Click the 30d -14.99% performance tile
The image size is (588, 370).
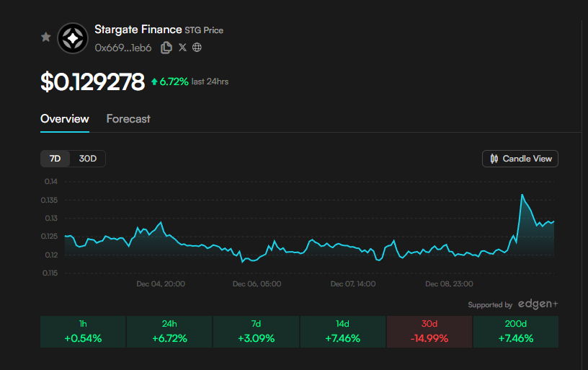click(429, 332)
